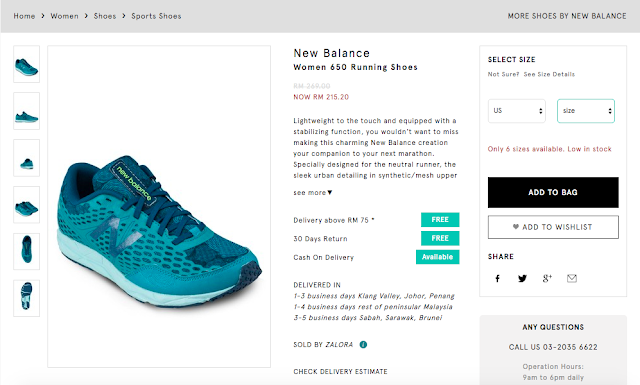Image resolution: width=640 pixels, height=385 pixels.
Task: Open Women breadcrumb category
Action: pyautogui.click(x=64, y=16)
